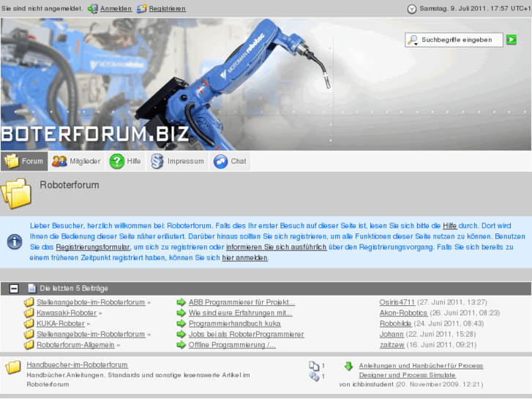Click green arrow beside Wie sind eure Erfahrungen

[181, 313]
